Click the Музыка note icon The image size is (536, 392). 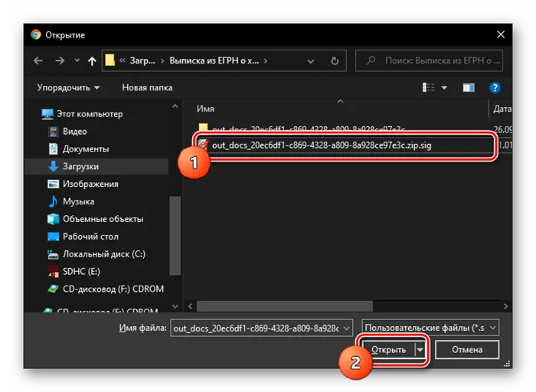click(53, 201)
